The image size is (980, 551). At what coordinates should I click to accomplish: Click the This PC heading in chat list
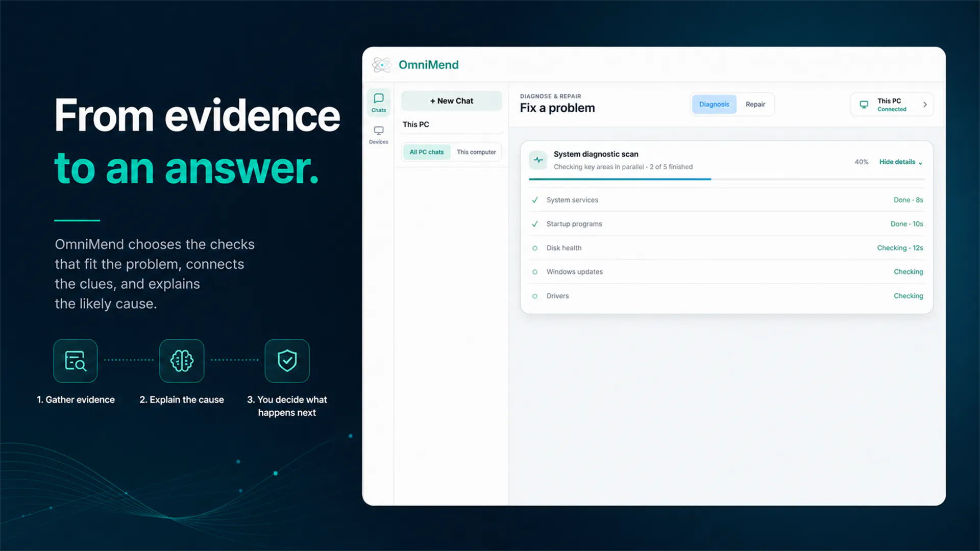[x=416, y=124]
